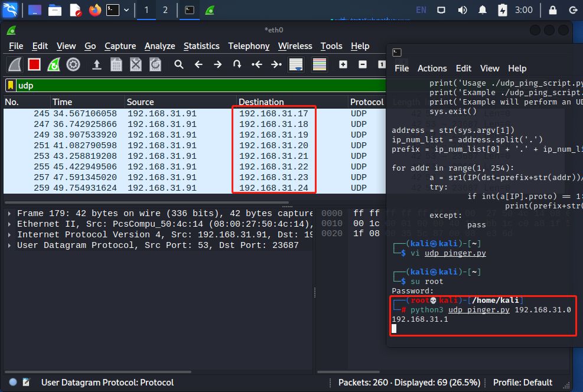
Task: Switch to workspace 2
Action: pyautogui.click(x=165, y=10)
